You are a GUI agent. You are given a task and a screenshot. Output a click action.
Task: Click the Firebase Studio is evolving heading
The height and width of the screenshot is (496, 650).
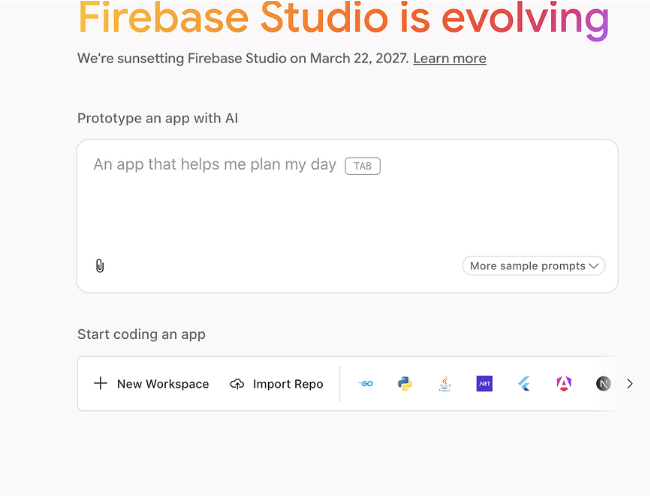342,18
